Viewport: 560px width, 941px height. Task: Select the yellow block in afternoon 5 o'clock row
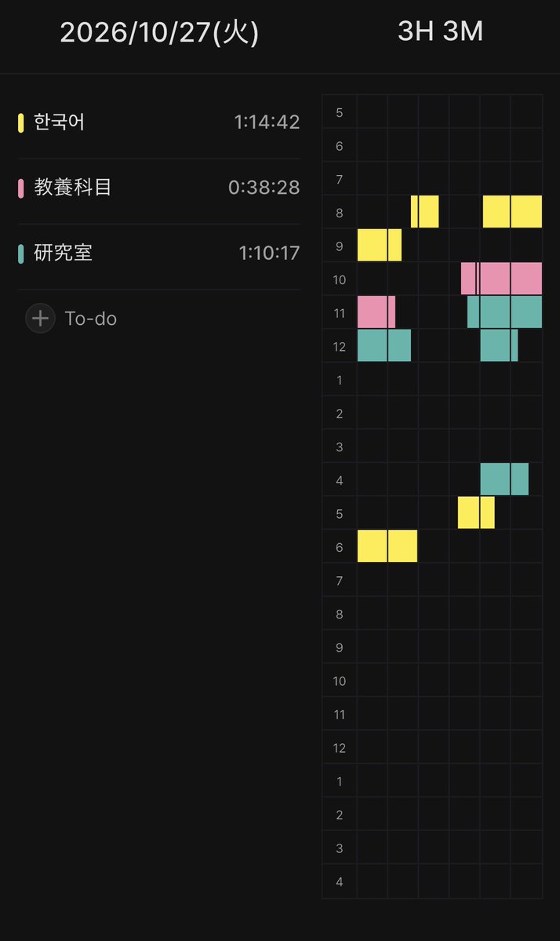tap(476, 512)
